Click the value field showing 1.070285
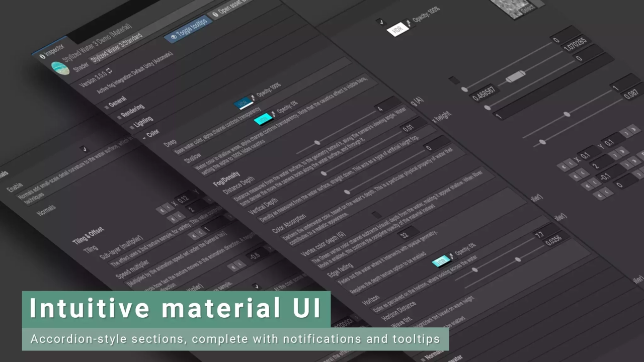The width and height of the screenshot is (644, 362). 576,44
